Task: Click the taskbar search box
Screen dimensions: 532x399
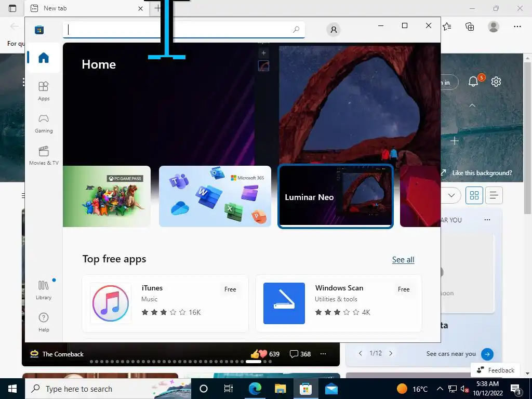Action: click(108, 389)
